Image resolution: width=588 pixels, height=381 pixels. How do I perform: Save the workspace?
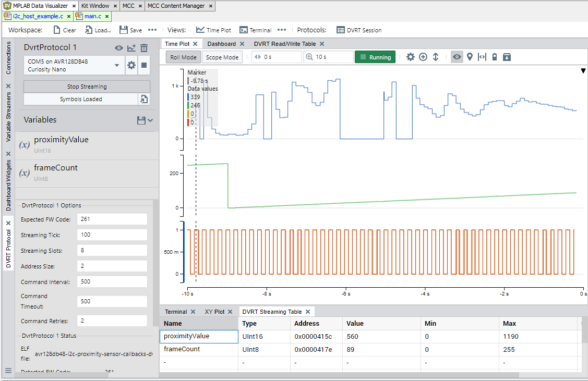point(130,30)
